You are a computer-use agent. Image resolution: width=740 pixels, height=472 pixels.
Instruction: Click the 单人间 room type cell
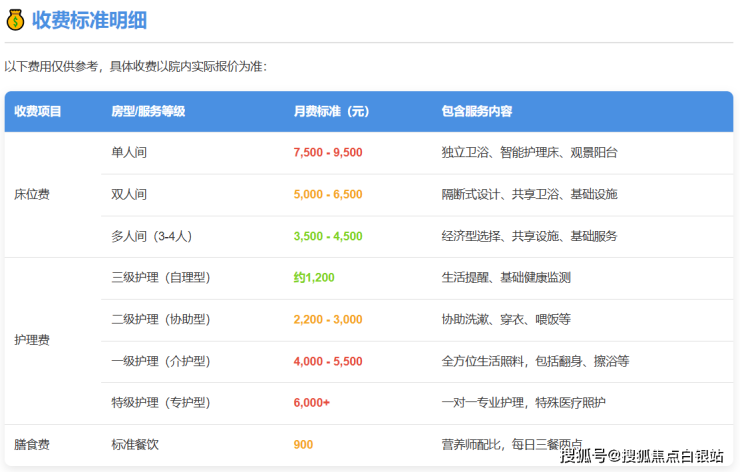tap(130, 152)
